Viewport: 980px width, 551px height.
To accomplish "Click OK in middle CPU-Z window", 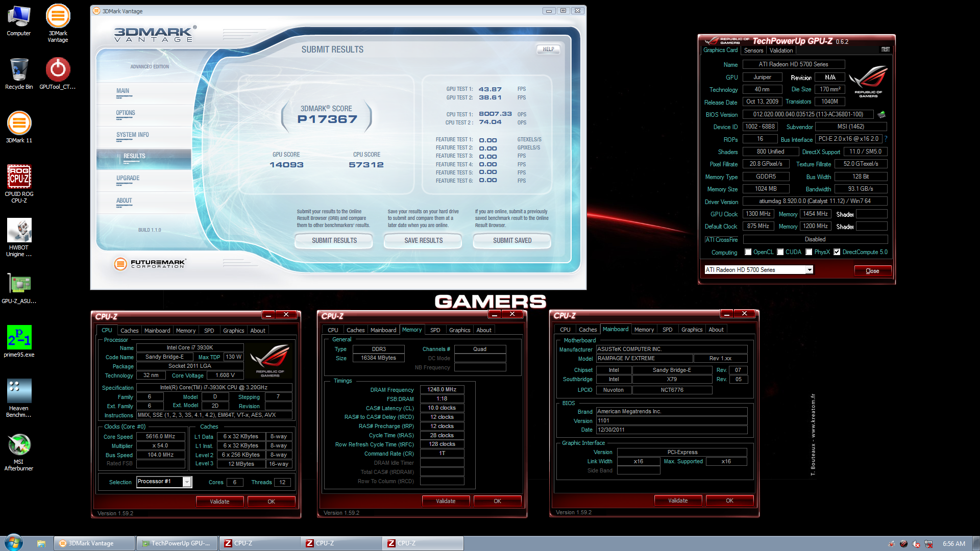I will [497, 501].
